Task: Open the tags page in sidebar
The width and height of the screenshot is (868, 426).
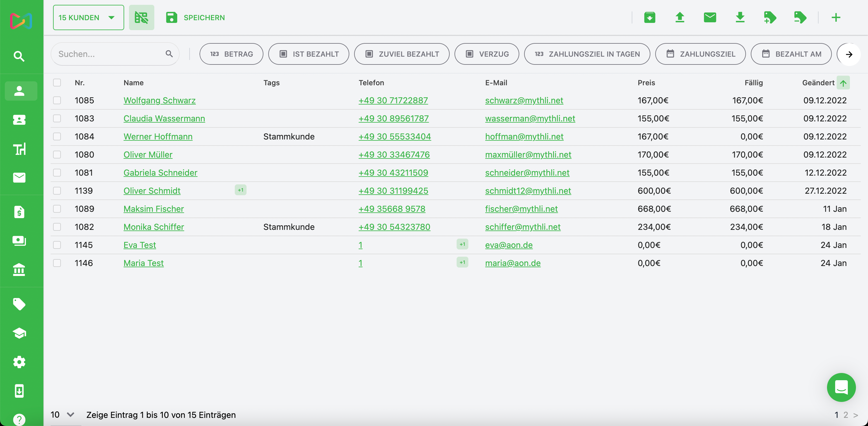Action: [x=19, y=304]
